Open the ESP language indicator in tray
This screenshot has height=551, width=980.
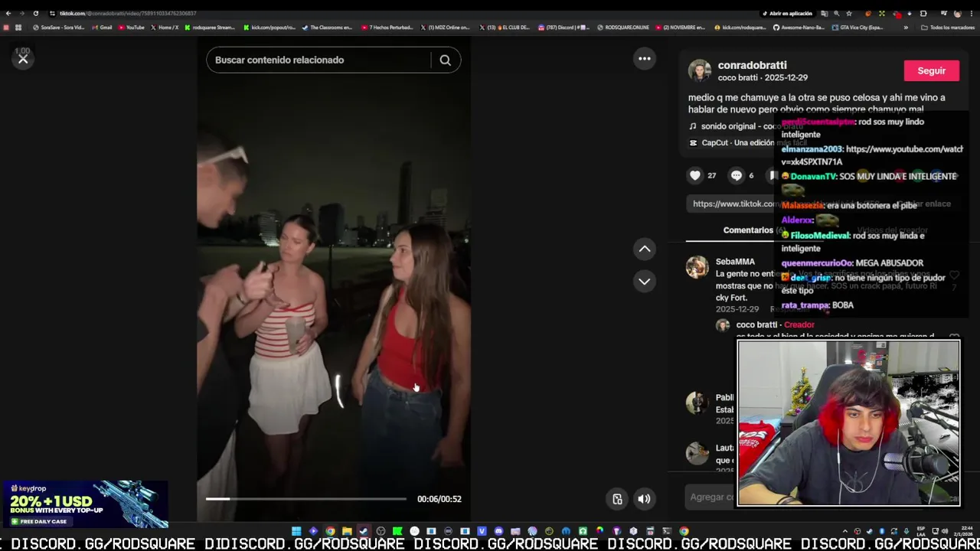[921, 531]
